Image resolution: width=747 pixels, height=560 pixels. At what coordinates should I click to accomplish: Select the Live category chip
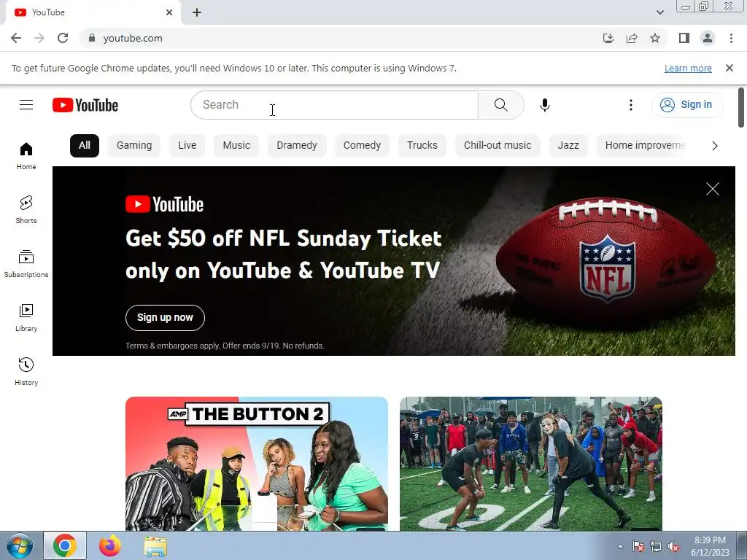coord(187,146)
